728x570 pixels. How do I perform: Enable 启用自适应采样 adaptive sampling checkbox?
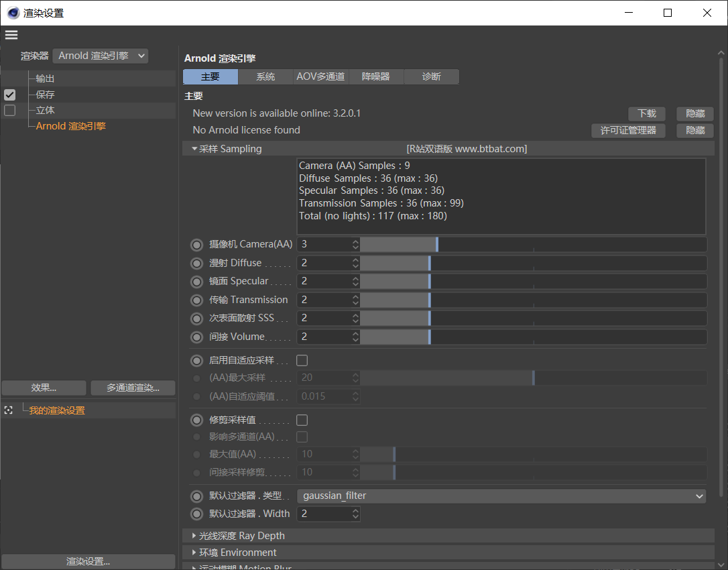coord(302,361)
